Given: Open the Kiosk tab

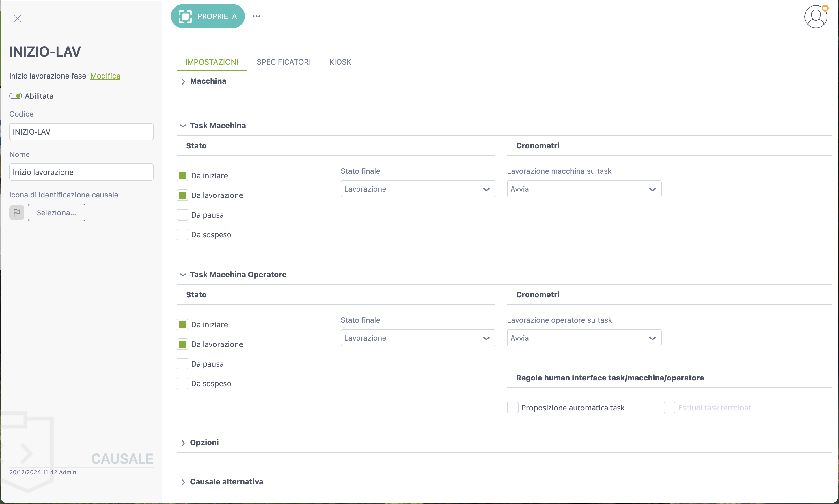Looking at the screenshot, I should [340, 62].
